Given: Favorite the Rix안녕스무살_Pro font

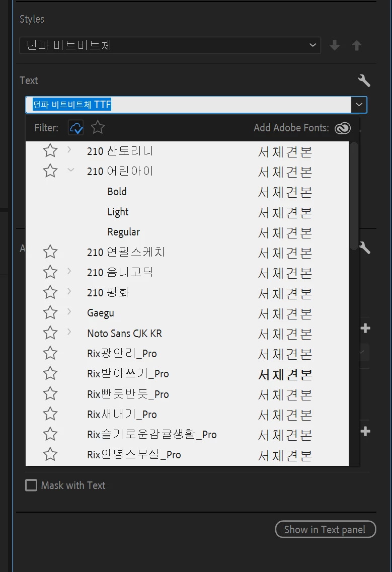Looking at the screenshot, I should tap(50, 454).
